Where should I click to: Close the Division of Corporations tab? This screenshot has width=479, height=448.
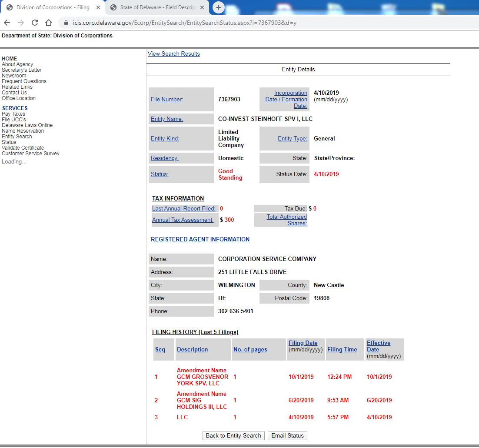pyautogui.click(x=98, y=7)
